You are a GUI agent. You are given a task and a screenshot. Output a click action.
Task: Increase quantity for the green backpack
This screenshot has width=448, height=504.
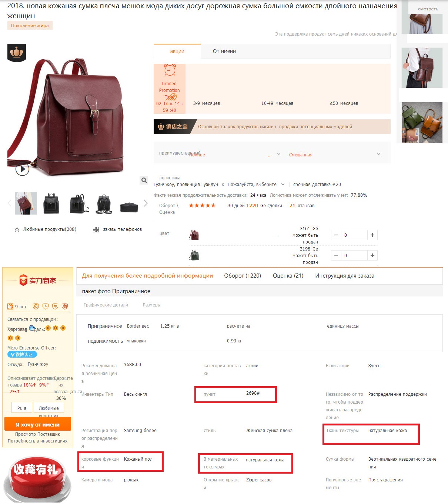372,255
